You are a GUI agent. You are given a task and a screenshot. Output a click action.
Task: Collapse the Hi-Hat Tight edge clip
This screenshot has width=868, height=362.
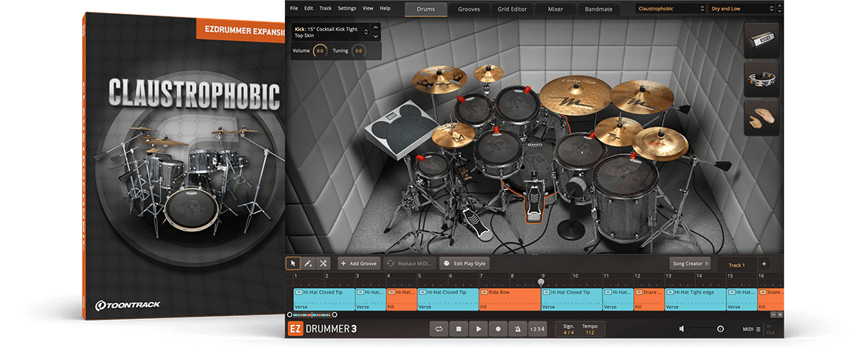point(671,292)
